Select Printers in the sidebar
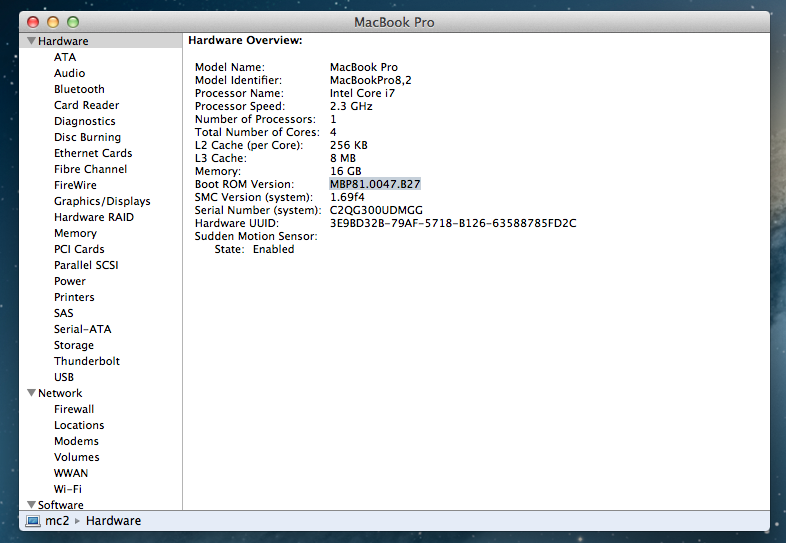Screen dimensions: 786x543 click(x=74, y=297)
